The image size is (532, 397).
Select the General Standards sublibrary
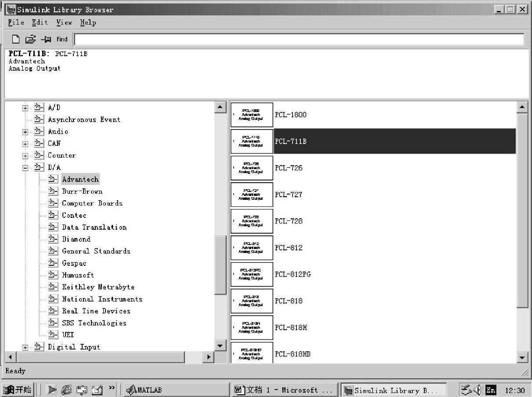click(x=96, y=251)
